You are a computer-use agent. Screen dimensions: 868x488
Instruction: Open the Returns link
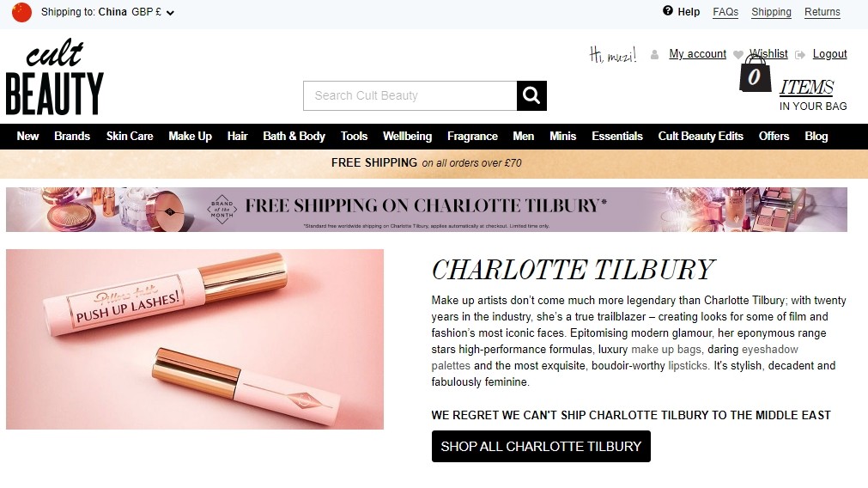click(822, 12)
